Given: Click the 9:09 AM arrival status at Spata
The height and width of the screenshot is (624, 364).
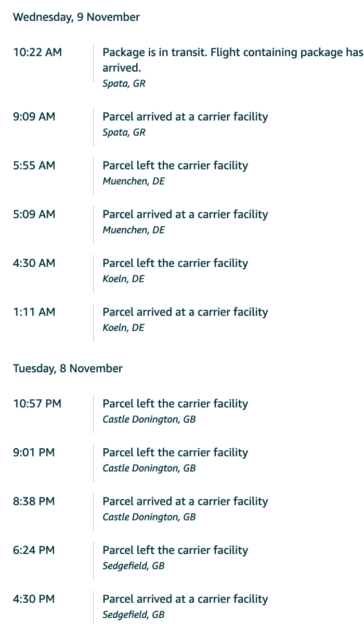Looking at the screenshot, I should point(185,117).
